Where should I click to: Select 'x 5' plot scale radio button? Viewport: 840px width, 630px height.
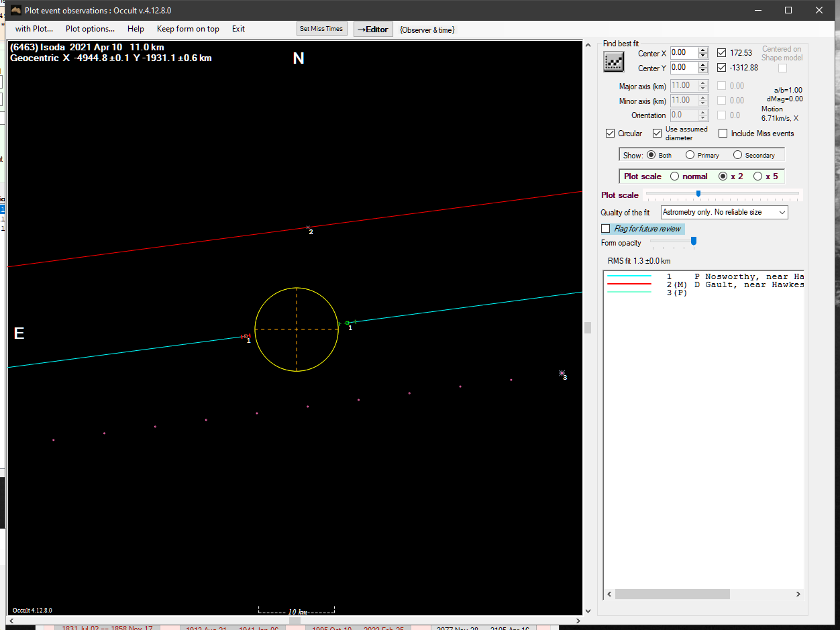(x=757, y=176)
